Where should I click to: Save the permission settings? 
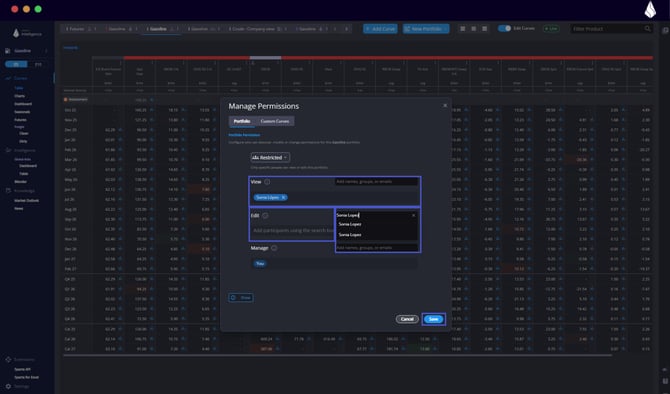[x=433, y=319]
